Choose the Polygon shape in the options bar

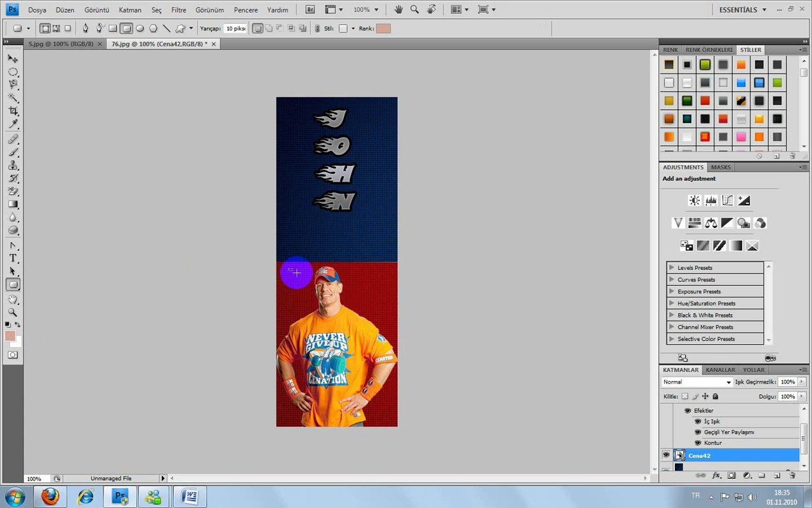click(x=153, y=29)
